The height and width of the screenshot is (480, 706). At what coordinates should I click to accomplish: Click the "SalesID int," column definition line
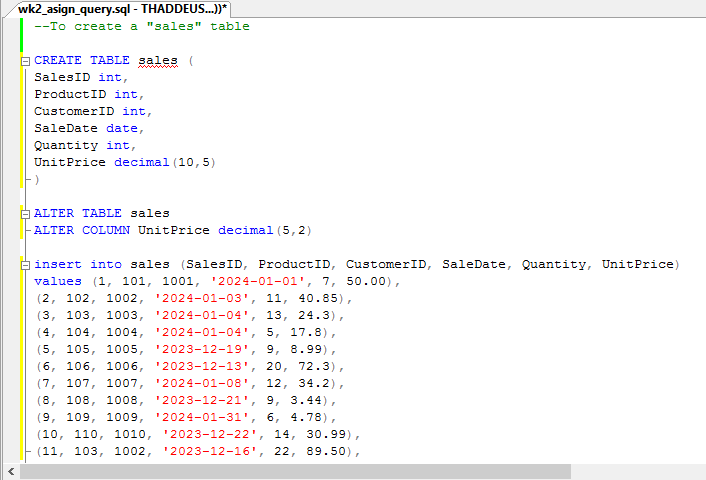[x=81, y=77]
